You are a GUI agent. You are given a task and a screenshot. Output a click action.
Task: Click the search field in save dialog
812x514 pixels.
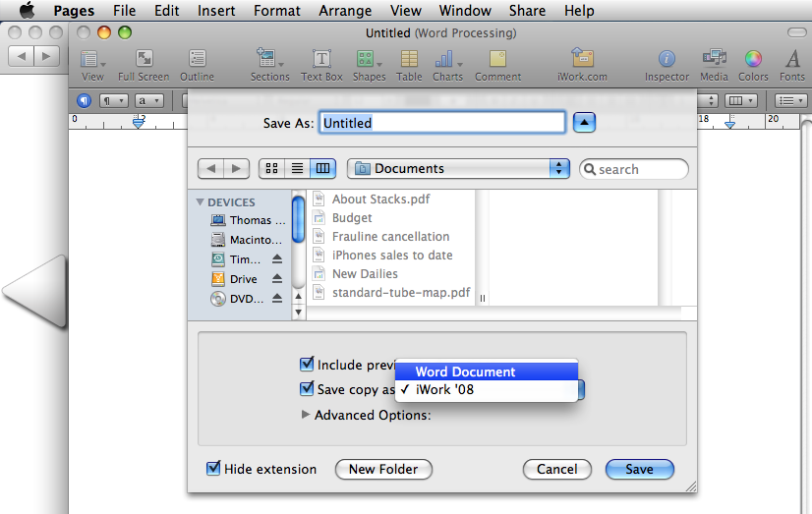634,169
